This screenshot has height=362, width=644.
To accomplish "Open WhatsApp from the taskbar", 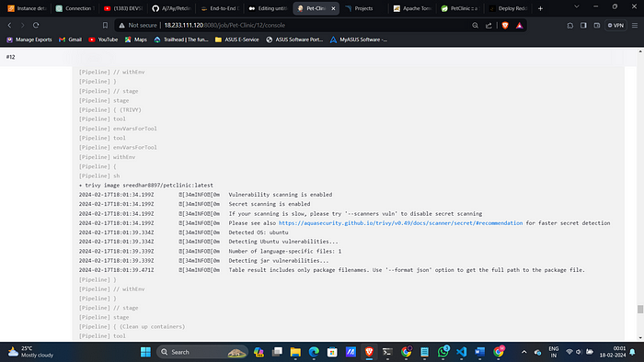I will 443,352.
